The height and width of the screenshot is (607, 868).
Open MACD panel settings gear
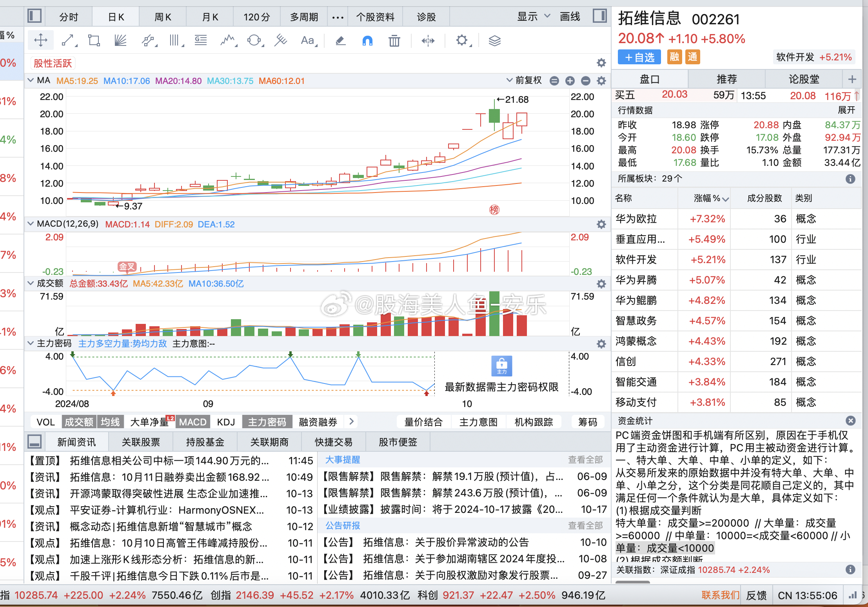[x=601, y=224]
